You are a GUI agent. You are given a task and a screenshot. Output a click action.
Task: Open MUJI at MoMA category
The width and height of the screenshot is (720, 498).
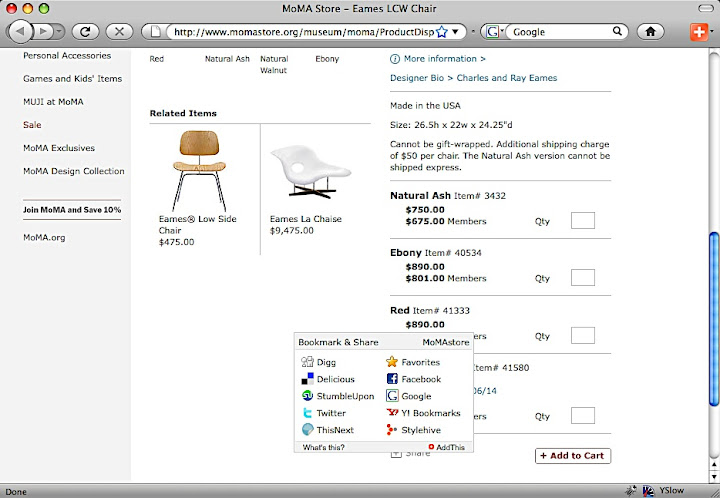(x=53, y=101)
